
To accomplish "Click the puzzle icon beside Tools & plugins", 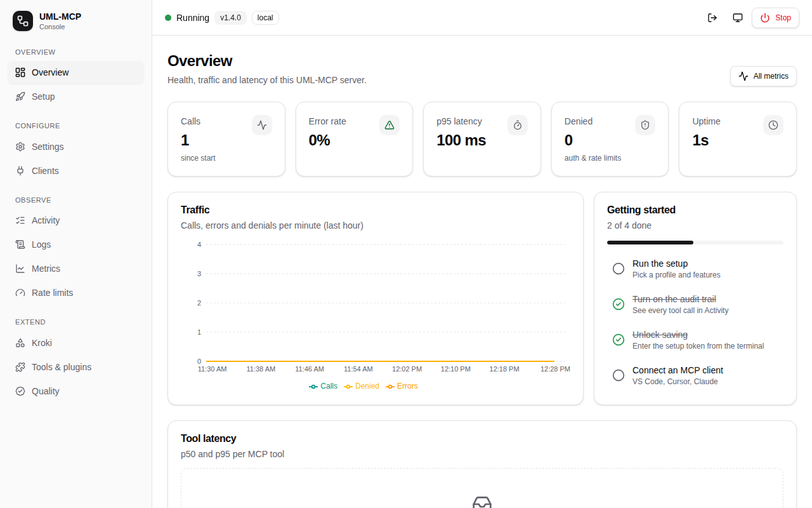I will [x=20, y=367].
